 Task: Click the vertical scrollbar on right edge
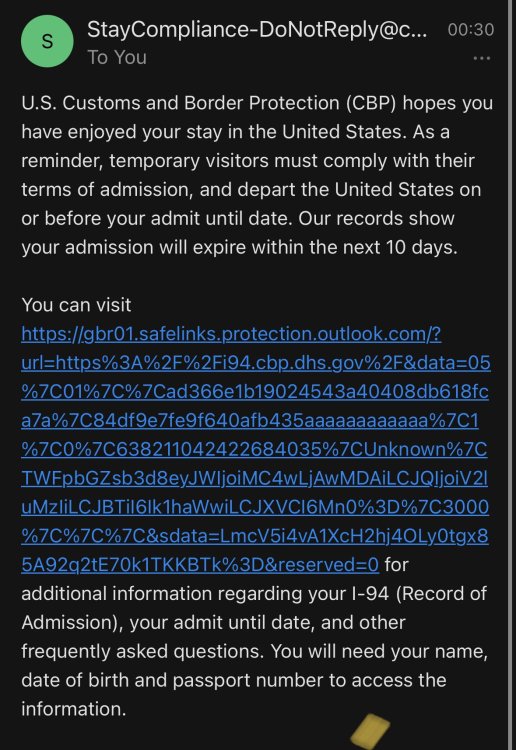[x=511, y=375]
